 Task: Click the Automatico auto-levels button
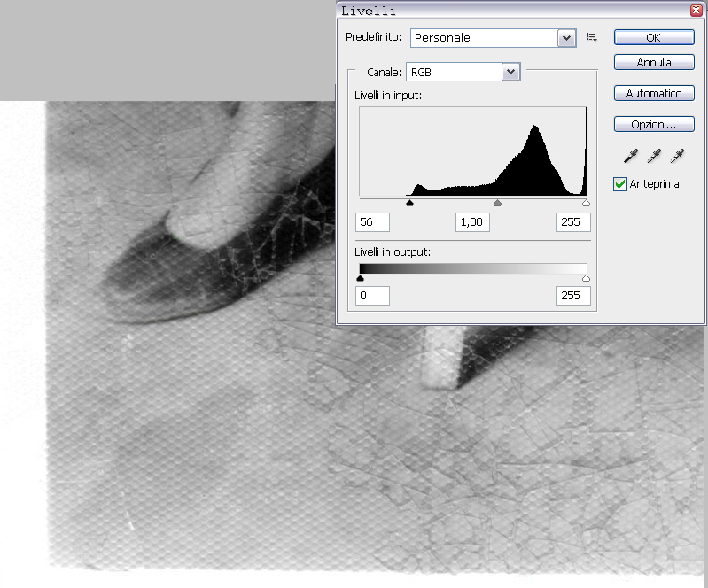[653, 93]
